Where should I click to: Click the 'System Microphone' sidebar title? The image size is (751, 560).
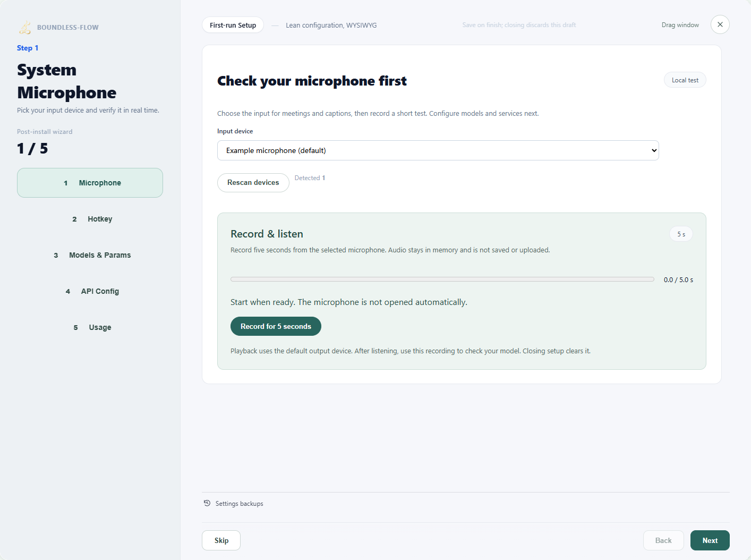tap(67, 81)
